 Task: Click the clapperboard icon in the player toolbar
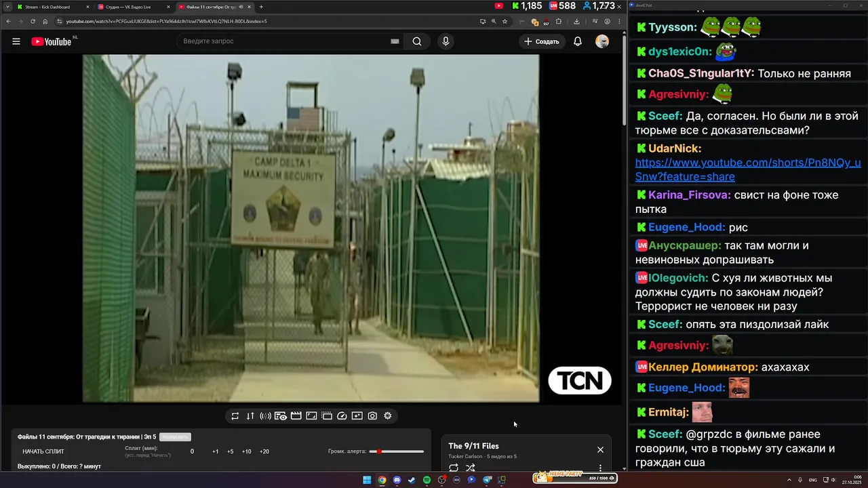click(x=296, y=416)
